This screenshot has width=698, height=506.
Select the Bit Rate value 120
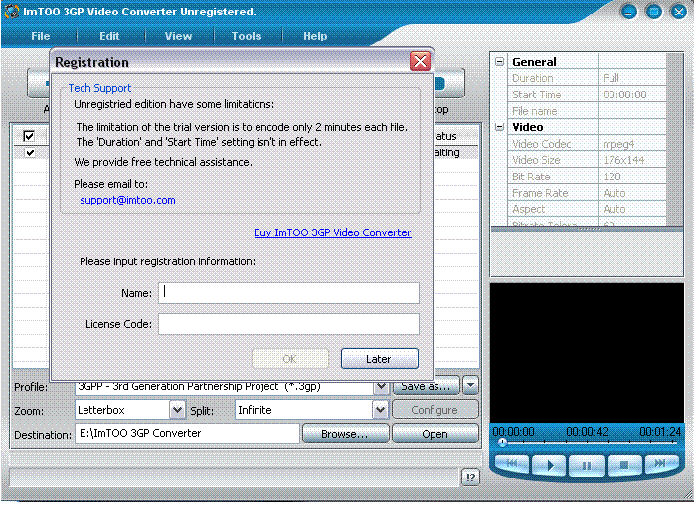click(632, 177)
